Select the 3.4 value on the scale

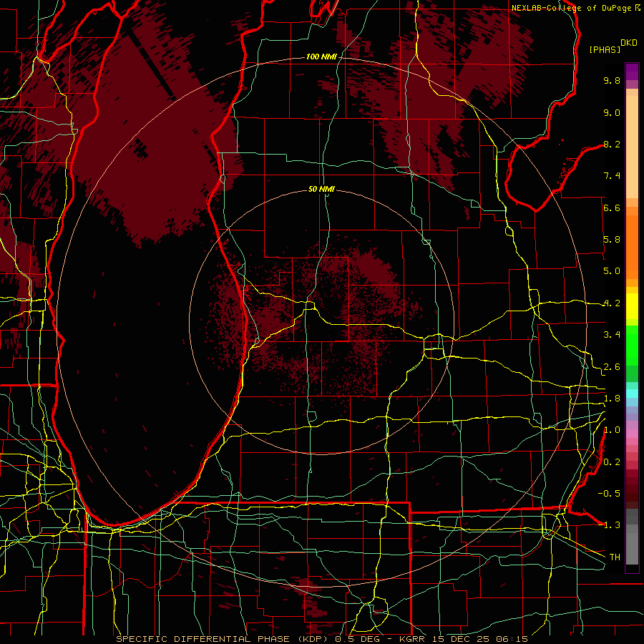pos(612,335)
